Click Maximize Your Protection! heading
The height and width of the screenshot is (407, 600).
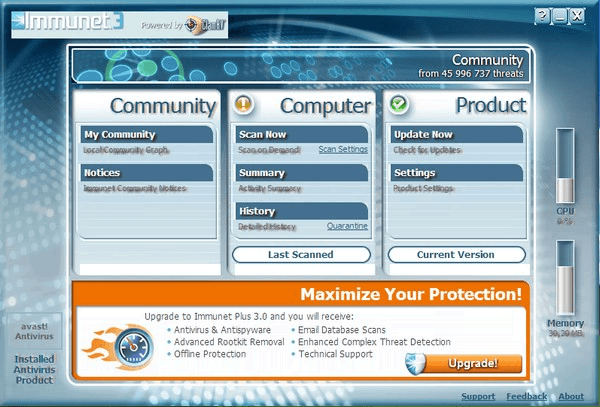(x=411, y=294)
